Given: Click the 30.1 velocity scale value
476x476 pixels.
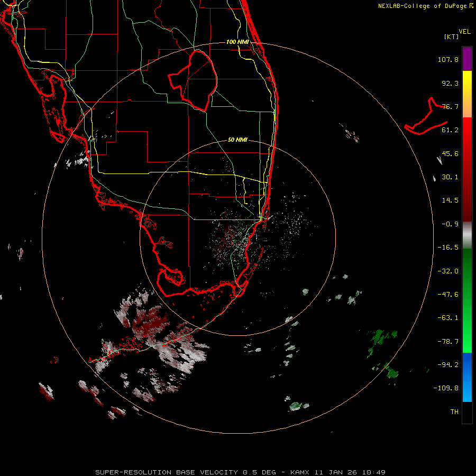Looking at the screenshot, I should [450, 177].
